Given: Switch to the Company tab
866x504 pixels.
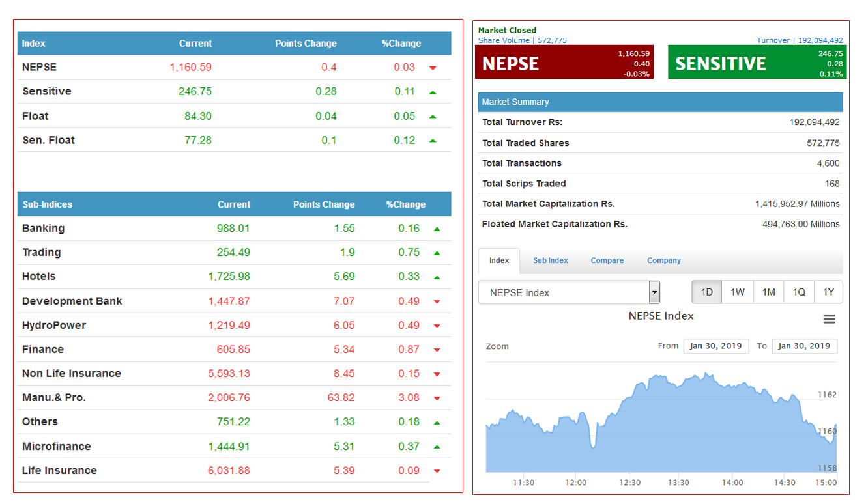Looking at the screenshot, I should click(664, 260).
